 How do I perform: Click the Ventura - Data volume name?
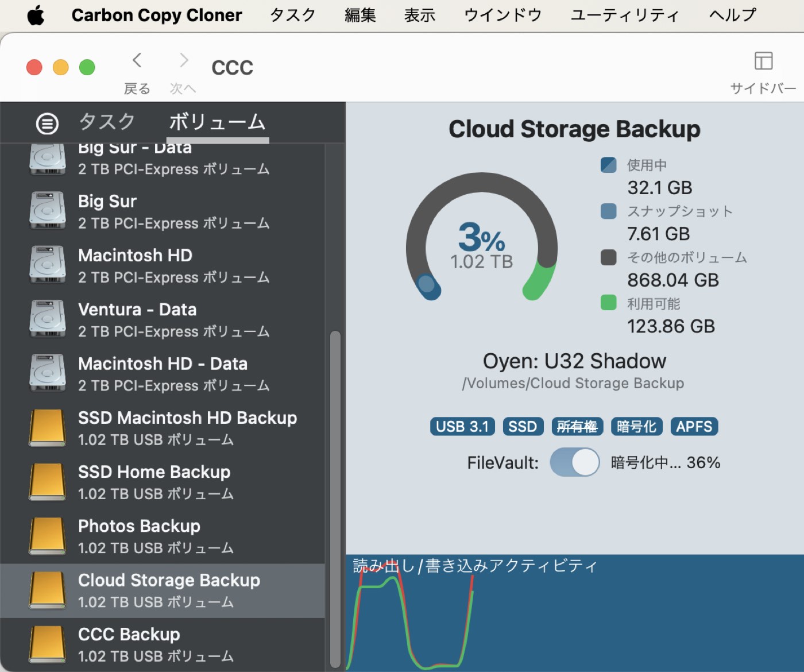137,310
